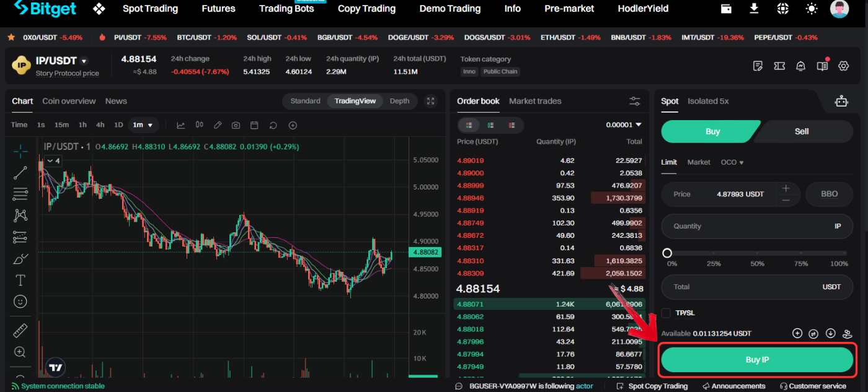Viewport: 868px width, 392px height.
Task: Open chart indicators icon in chart toolbar
Action: tap(180, 125)
